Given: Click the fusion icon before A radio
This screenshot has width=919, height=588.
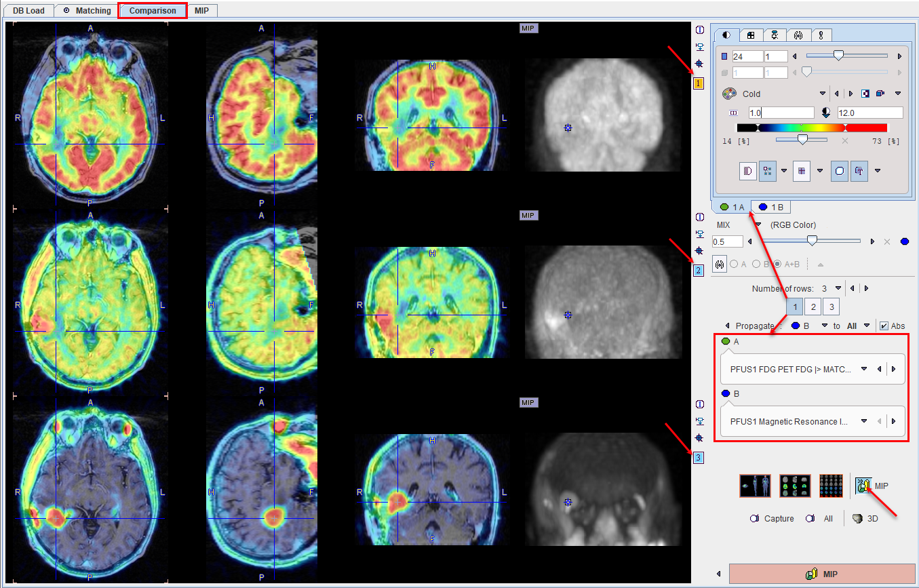Looking at the screenshot, I should coord(719,264).
